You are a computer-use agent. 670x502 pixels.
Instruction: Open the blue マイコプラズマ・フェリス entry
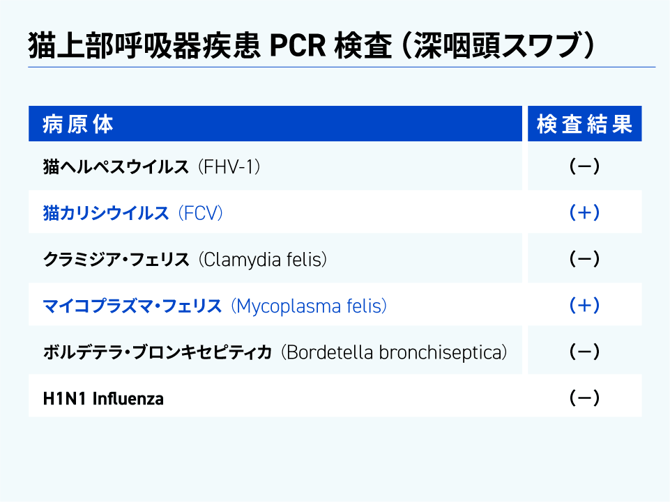[132, 306]
